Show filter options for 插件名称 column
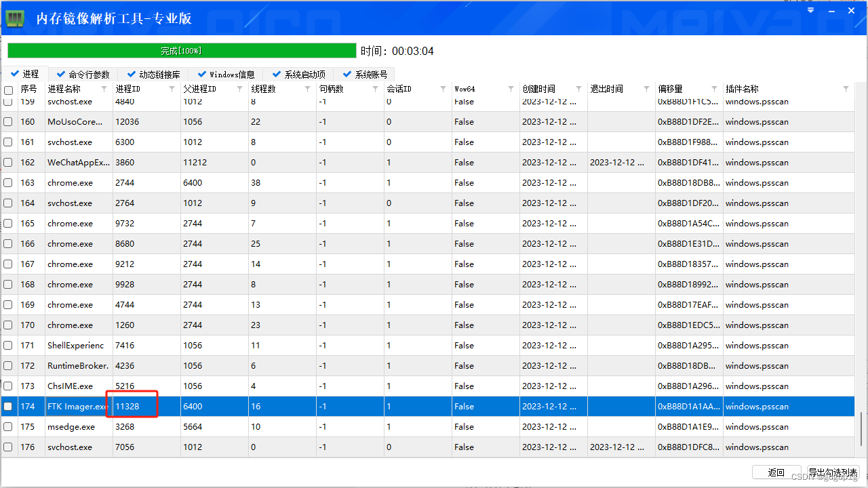868x488 pixels. coord(846,89)
